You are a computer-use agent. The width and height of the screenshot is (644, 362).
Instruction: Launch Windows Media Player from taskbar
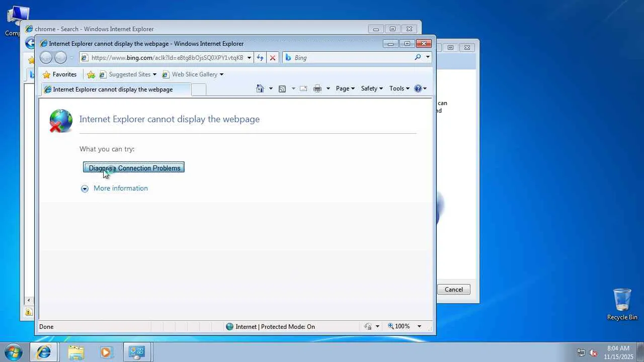tap(106, 352)
